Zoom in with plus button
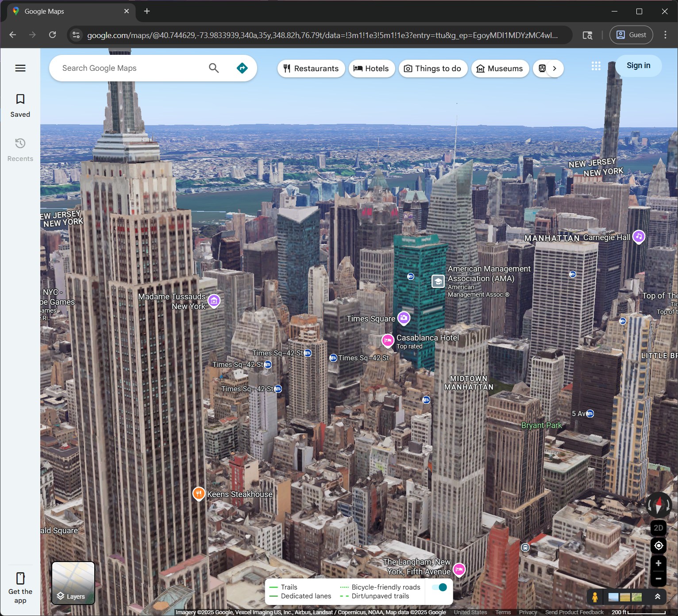Image resolution: width=678 pixels, height=616 pixels. click(x=659, y=563)
